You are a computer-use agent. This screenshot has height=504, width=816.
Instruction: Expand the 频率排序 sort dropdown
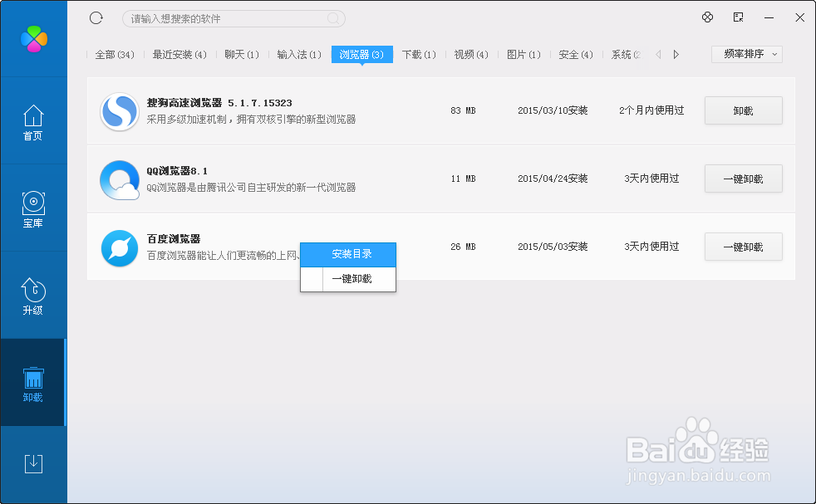[747, 54]
